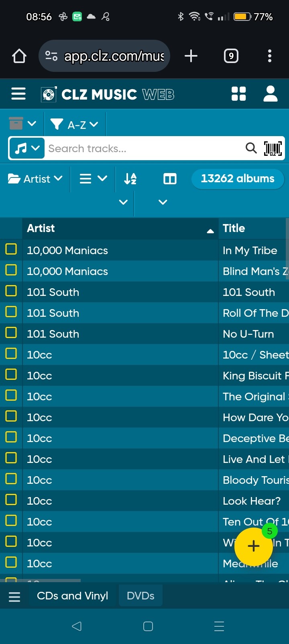The width and height of the screenshot is (289, 644).
Task: Check the box for In My Tribe
Action: [x=11, y=249]
